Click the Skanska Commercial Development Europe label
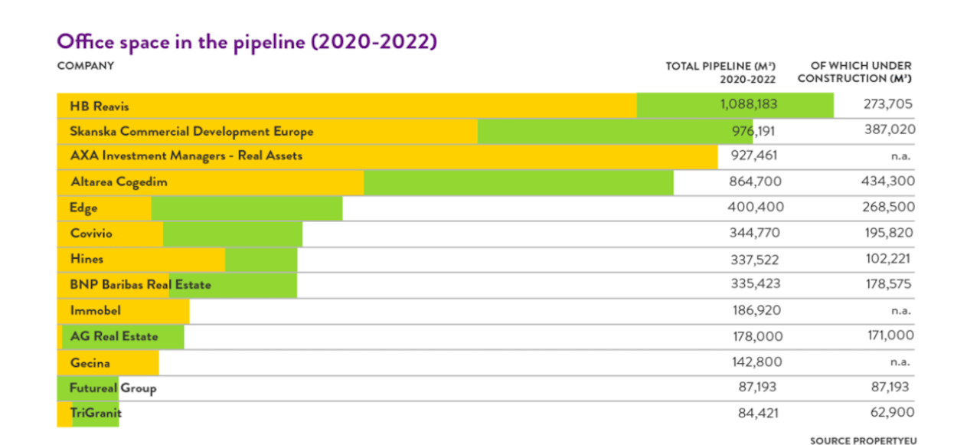980x445 pixels. pos(191,132)
